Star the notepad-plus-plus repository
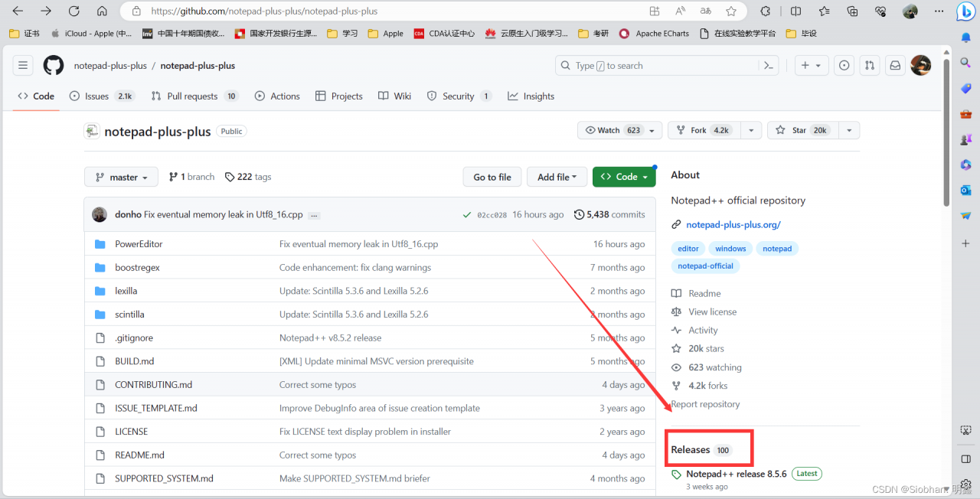Image resolution: width=980 pixels, height=499 pixels. (802, 131)
